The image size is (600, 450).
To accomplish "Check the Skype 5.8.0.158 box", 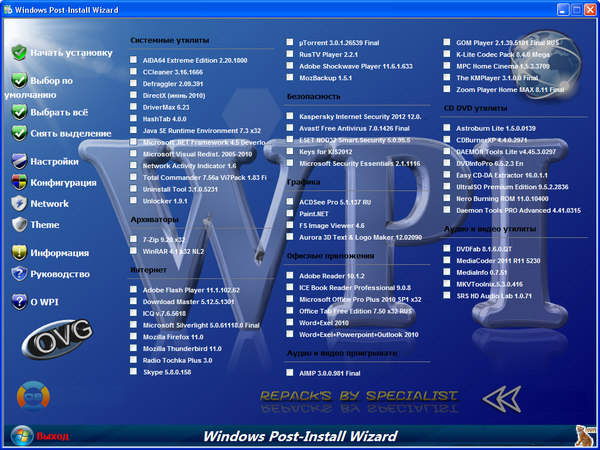I will click(x=133, y=371).
